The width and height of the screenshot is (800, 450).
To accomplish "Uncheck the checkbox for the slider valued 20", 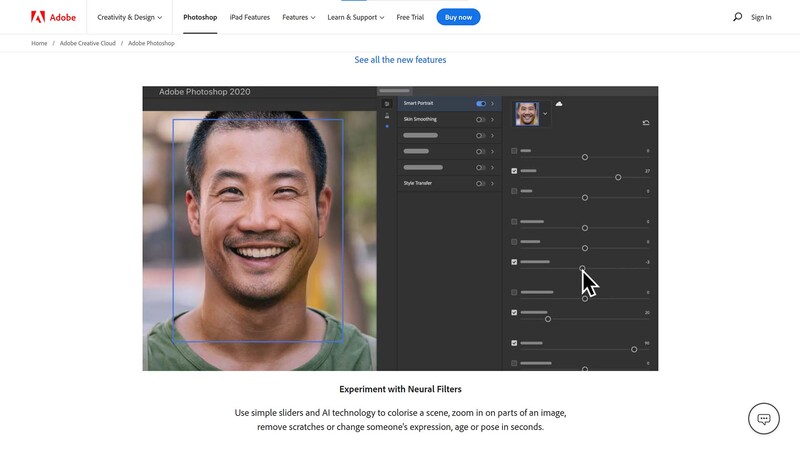I will point(514,312).
